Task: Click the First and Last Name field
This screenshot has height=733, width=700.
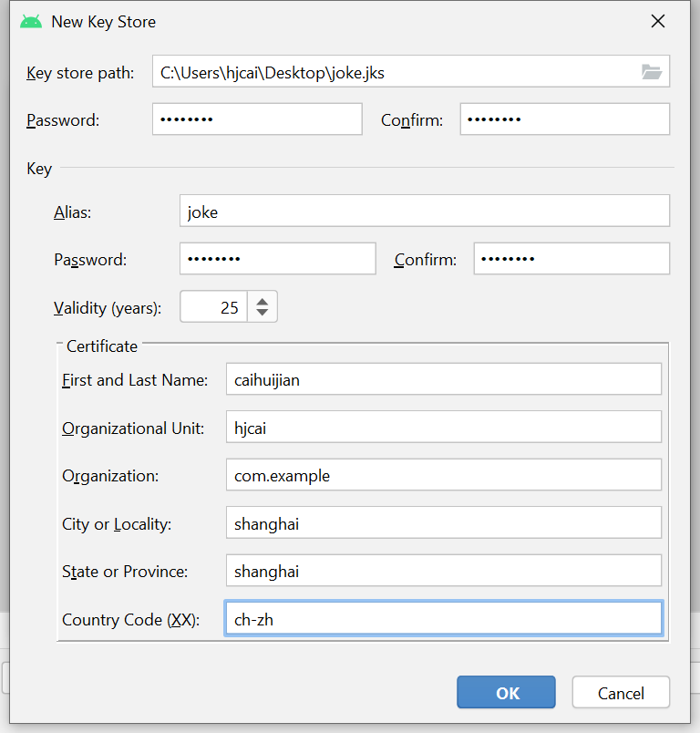Action: 443,378
